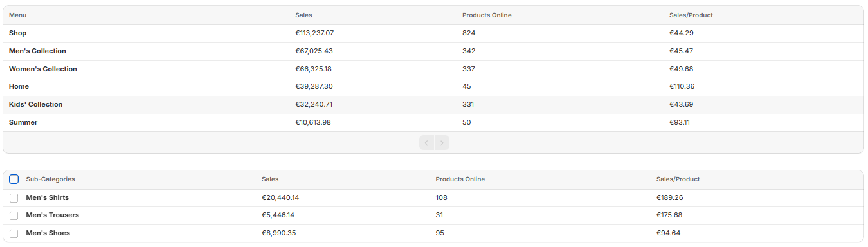Sort sub-categories by Products Online
The image size is (868, 247).
pos(460,179)
